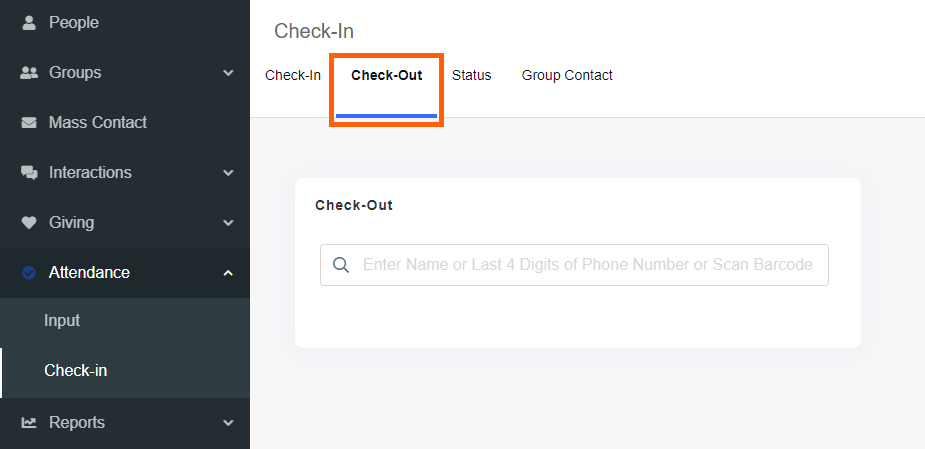Expand the Reports submenu chevron
Screen dimensions: 925x449
tap(228, 423)
